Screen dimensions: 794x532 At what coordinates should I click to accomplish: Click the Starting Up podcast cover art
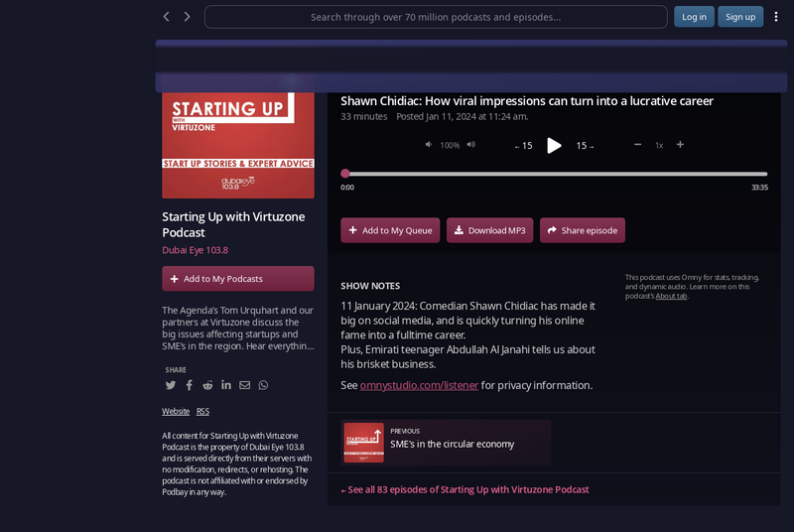pos(238,145)
